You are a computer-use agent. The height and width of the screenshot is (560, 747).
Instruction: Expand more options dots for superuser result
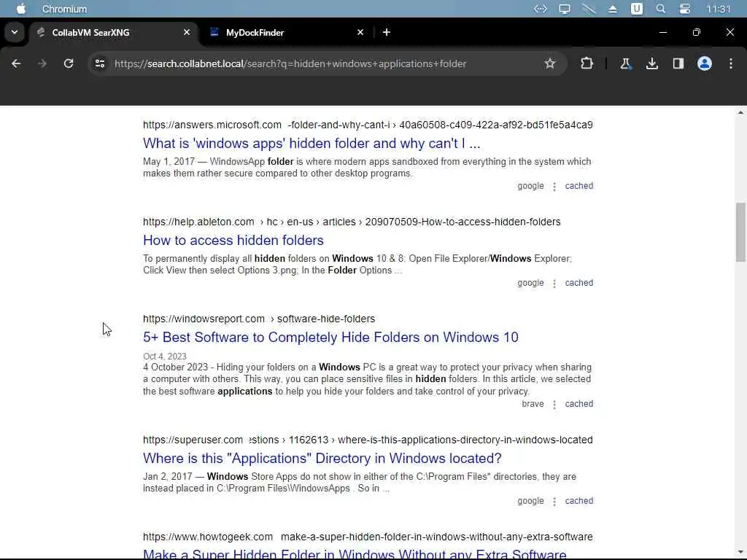(554, 502)
